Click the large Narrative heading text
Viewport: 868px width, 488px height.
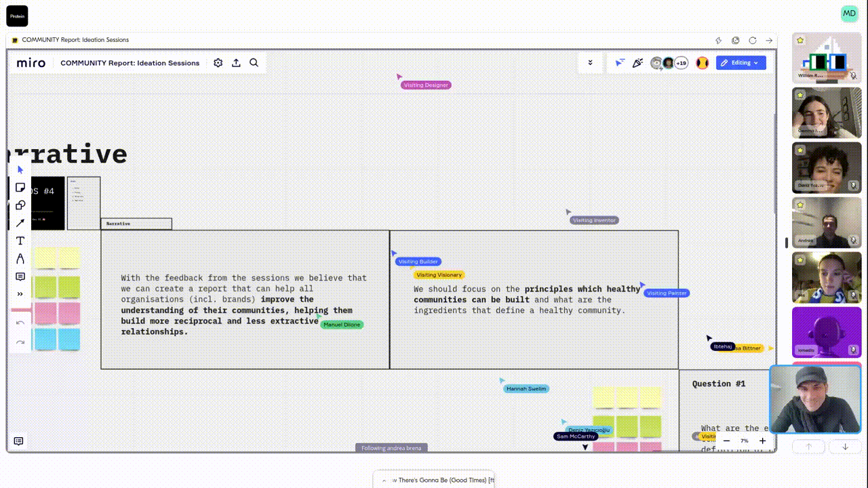click(67, 155)
